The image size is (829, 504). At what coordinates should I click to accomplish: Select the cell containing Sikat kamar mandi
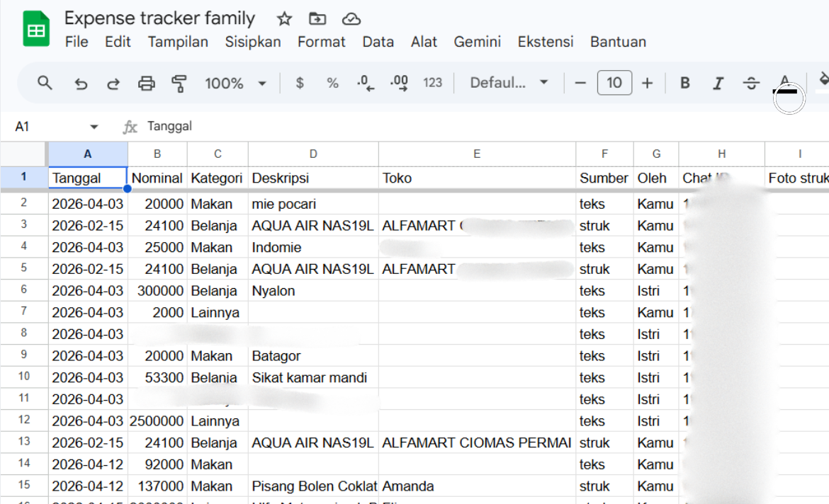point(313,378)
